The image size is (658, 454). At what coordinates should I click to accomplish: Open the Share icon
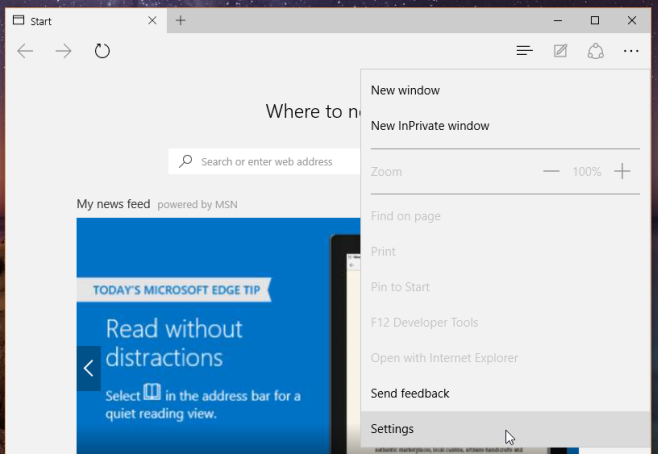point(595,51)
